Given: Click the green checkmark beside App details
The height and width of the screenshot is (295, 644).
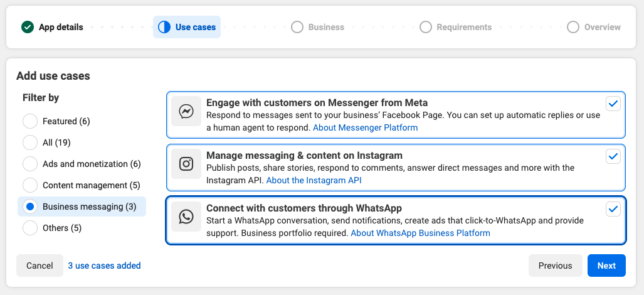Looking at the screenshot, I should (28, 27).
